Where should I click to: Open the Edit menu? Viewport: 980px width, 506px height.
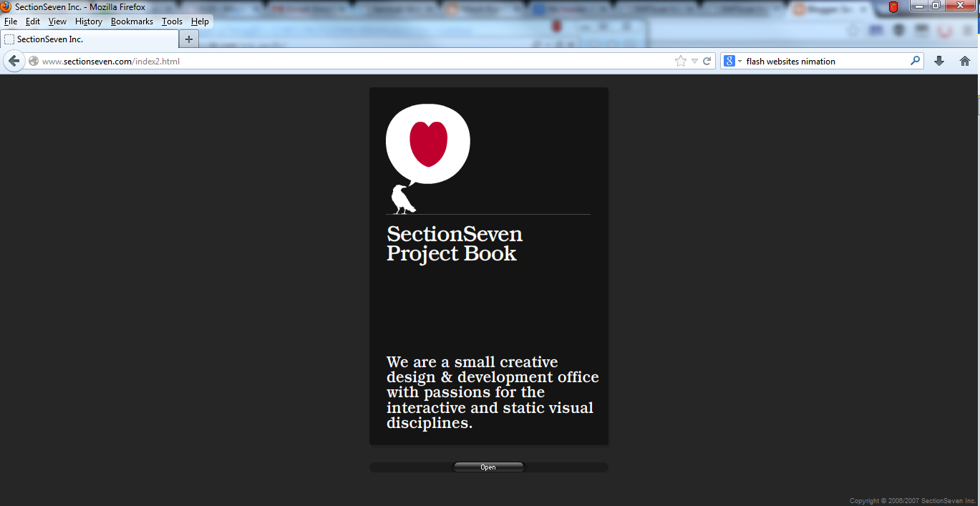tap(33, 21)
